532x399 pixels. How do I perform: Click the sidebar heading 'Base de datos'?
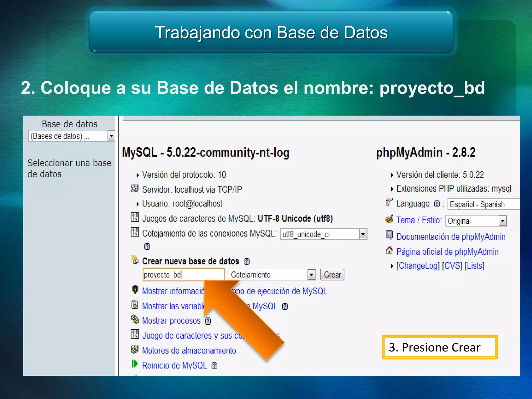(x=70, y=124)
